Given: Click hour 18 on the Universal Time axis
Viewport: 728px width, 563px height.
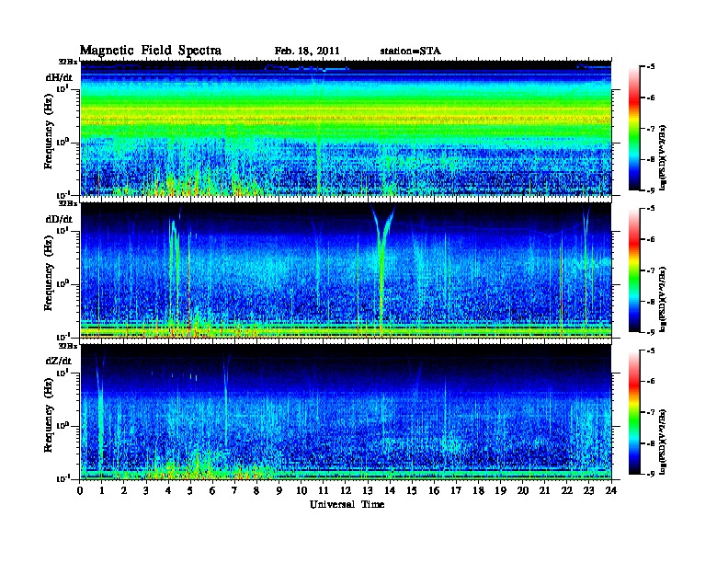Looking at the screenshot, I should 478,491.
